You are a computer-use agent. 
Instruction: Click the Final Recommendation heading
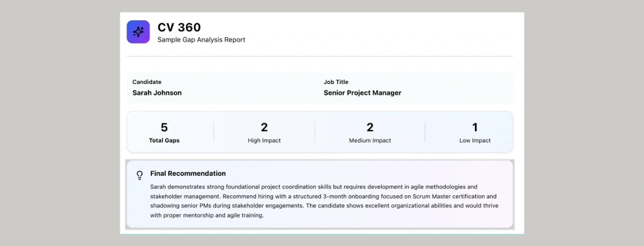pyautogui.click(x=188, y=173)
